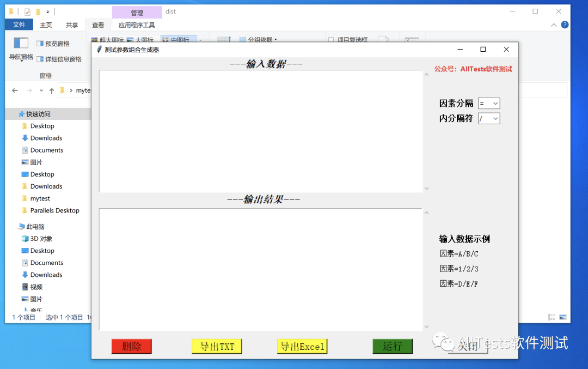Click inside the 输入数据 text area
Screen dimensions: 588x369
[x=261, y=131]
